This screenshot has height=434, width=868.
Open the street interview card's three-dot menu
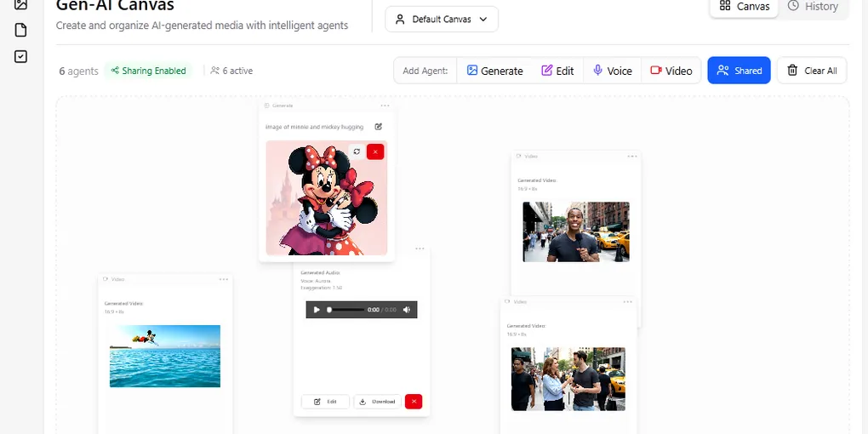click(628, 302)
